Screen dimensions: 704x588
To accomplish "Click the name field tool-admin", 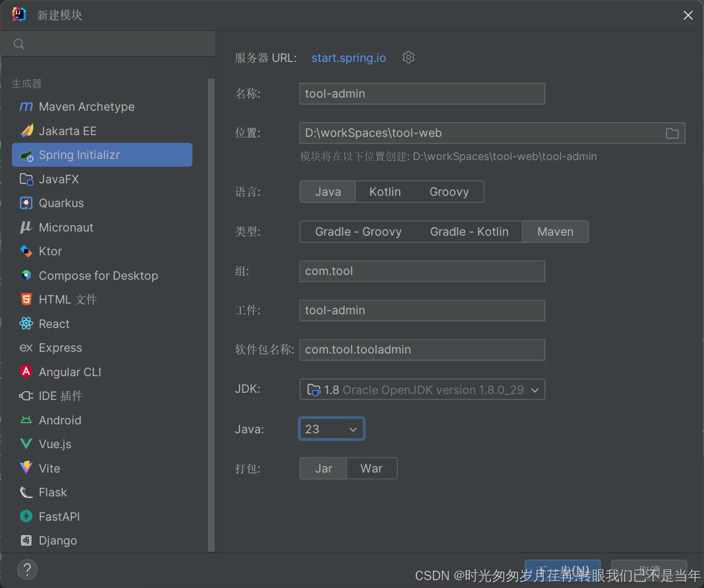I will [x=422, y=94].
